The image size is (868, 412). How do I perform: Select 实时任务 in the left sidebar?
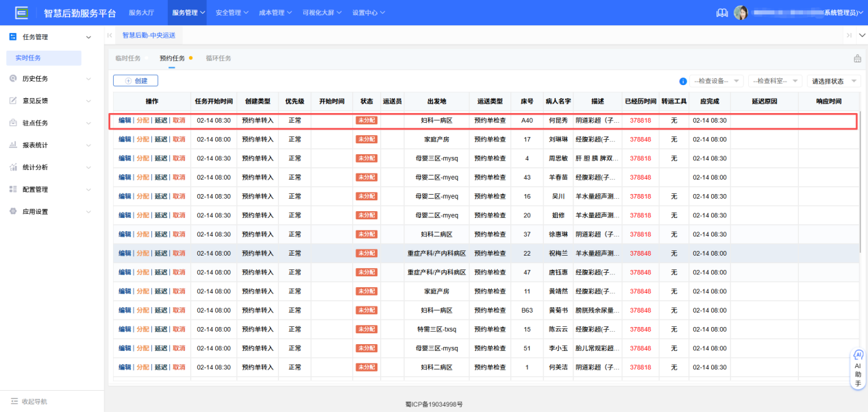pos(44,58)
